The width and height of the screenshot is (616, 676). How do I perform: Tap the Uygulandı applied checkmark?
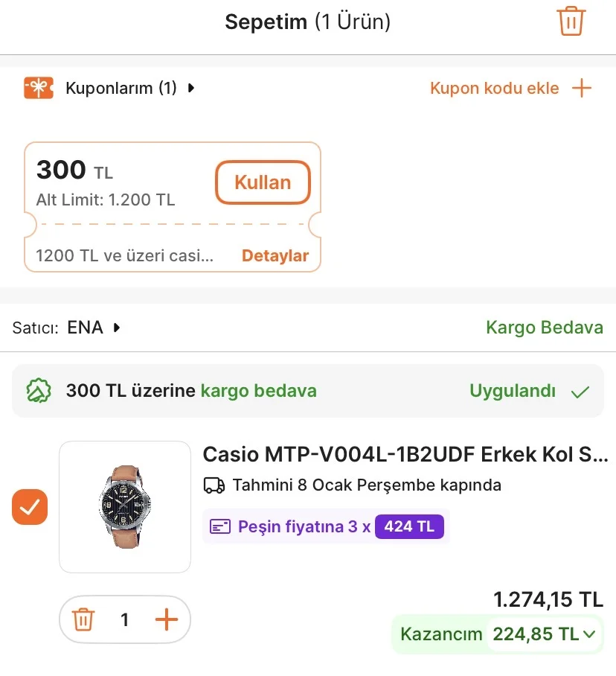(580, 392)
